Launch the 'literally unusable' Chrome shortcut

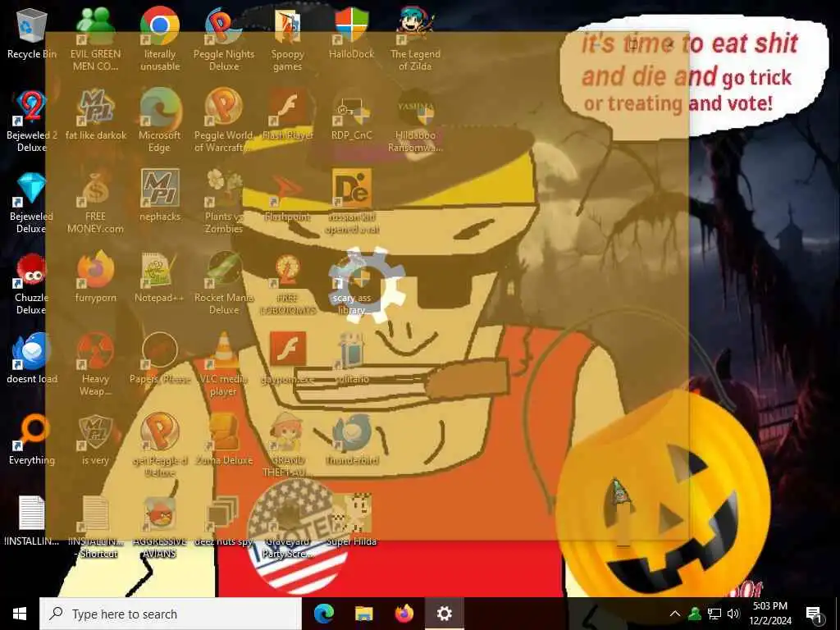(160, 39)
